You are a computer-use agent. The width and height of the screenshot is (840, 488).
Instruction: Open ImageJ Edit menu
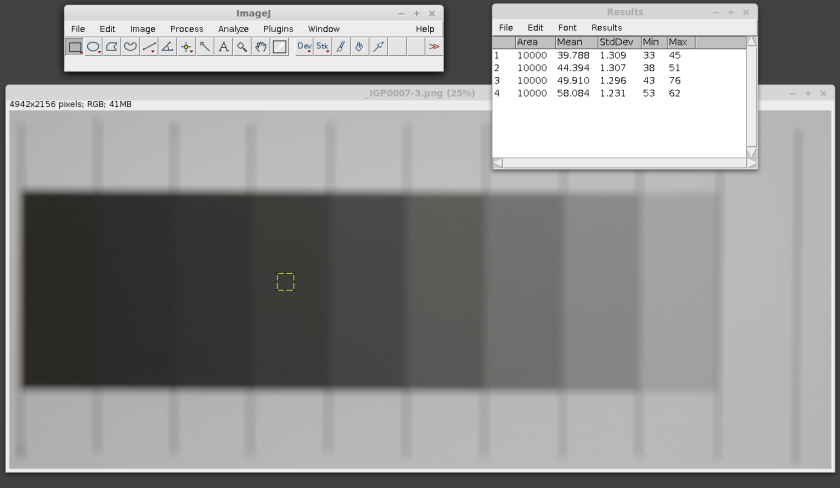click(x=107, y=29)
